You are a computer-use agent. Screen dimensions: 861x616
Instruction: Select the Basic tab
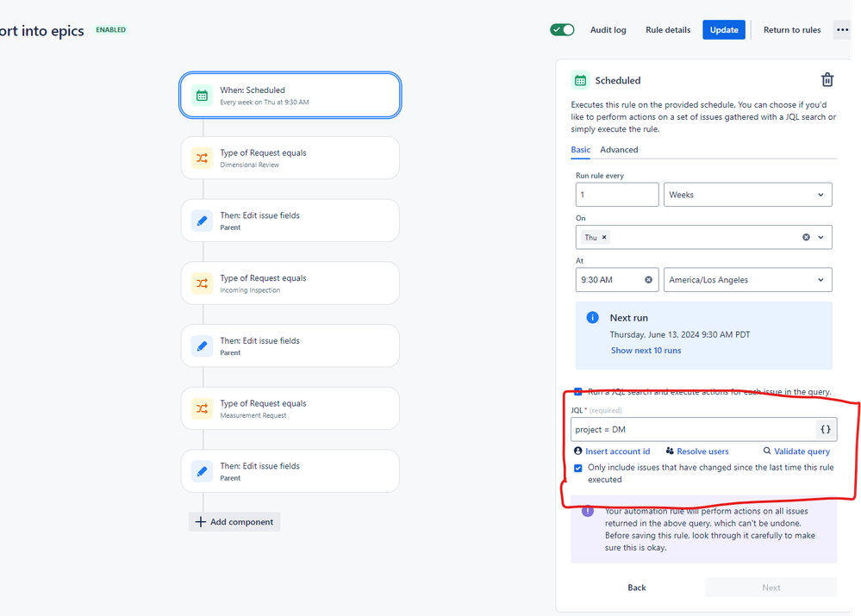coord(580,149)
